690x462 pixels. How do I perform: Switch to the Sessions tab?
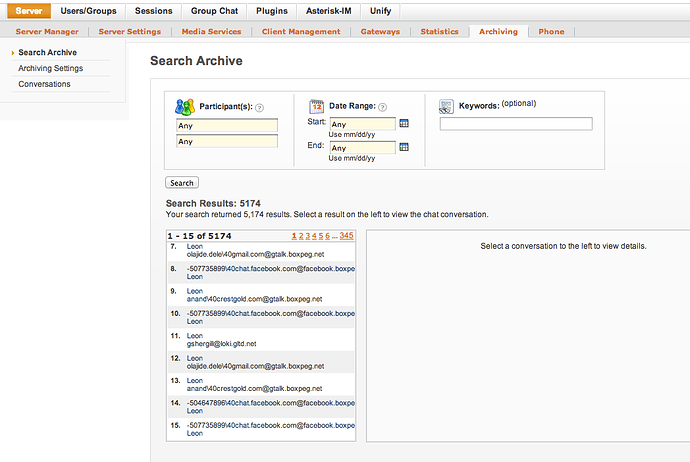pos(154,11)
